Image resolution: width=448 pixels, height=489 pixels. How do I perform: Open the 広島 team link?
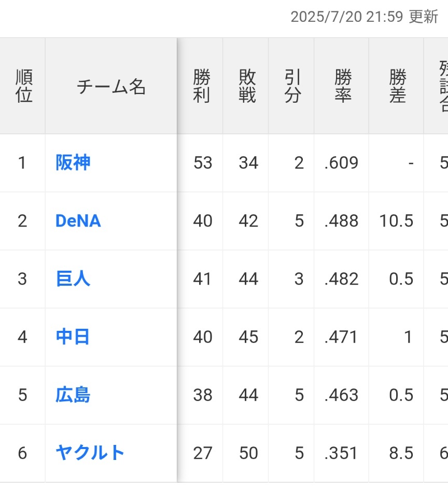[73, 395]
